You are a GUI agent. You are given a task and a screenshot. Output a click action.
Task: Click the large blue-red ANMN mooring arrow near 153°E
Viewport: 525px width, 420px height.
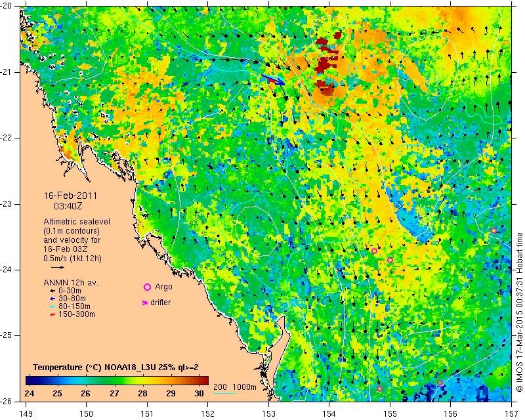coord(273,79)
